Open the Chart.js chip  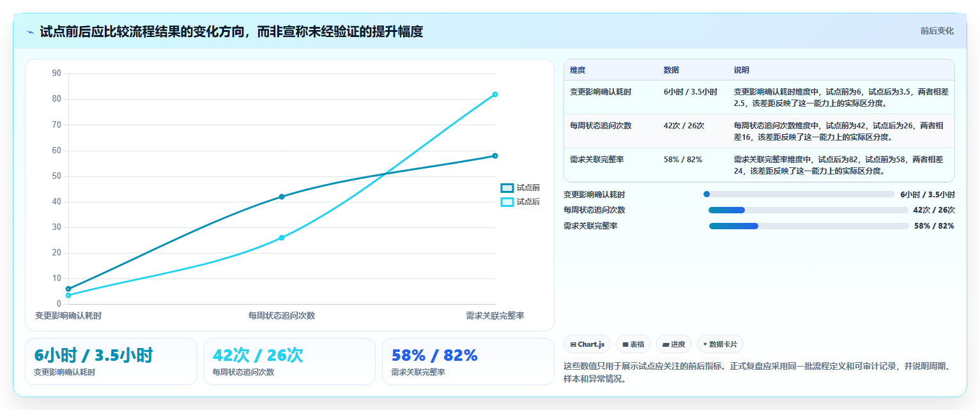click(x=587, y=344)
